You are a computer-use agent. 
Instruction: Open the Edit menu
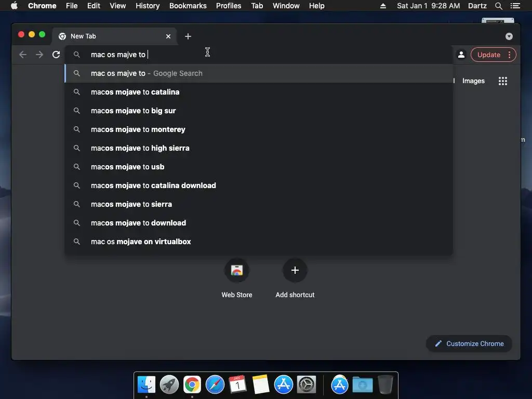click(x=94, y=6)
